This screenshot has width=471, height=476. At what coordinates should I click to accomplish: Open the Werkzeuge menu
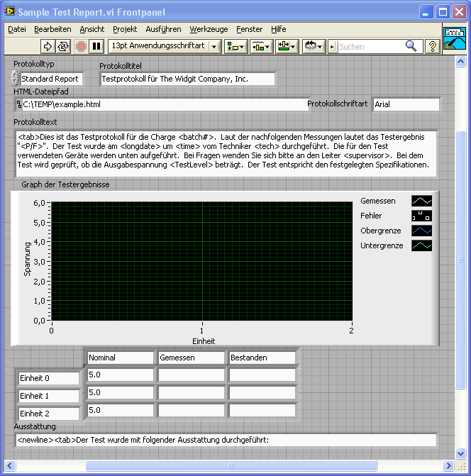pos(209,29)
